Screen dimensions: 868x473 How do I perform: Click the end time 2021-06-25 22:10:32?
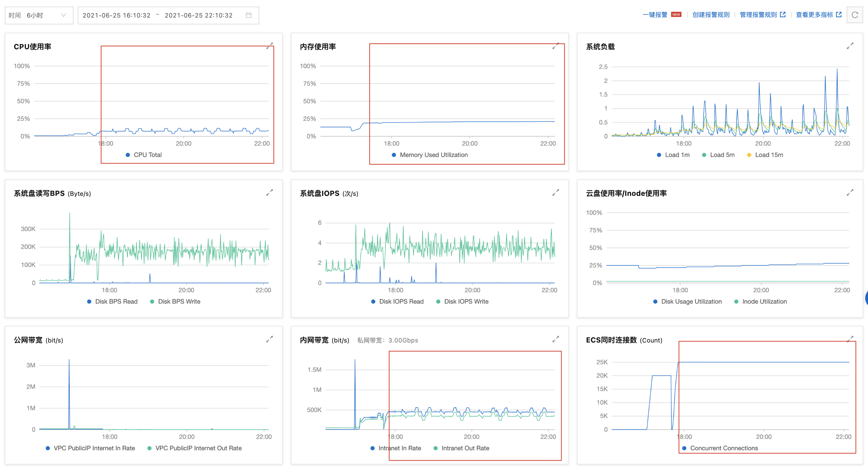click(x=199, y=15)
